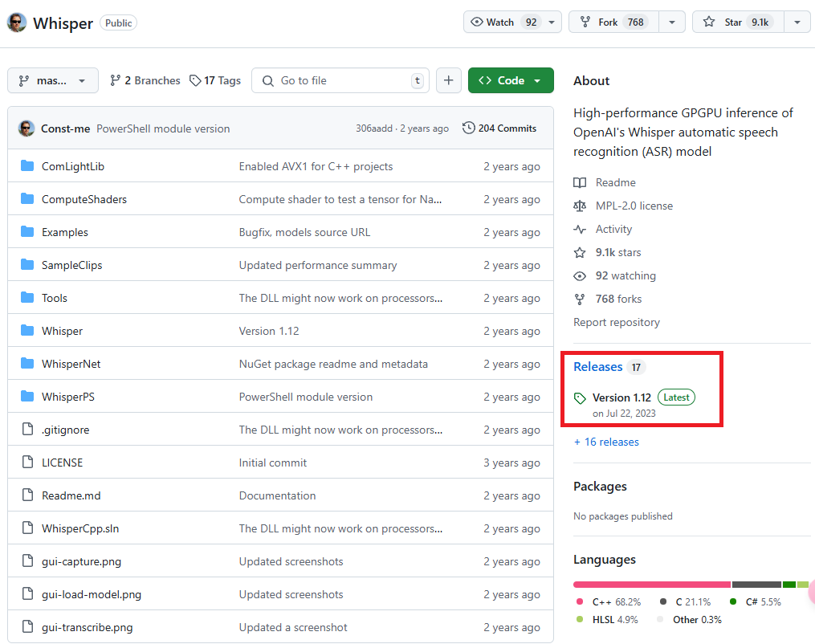The width and height of the screenshot is (815, 644).
Task: Expand the Fork options dropdown arrow
Action: point(672,22)
